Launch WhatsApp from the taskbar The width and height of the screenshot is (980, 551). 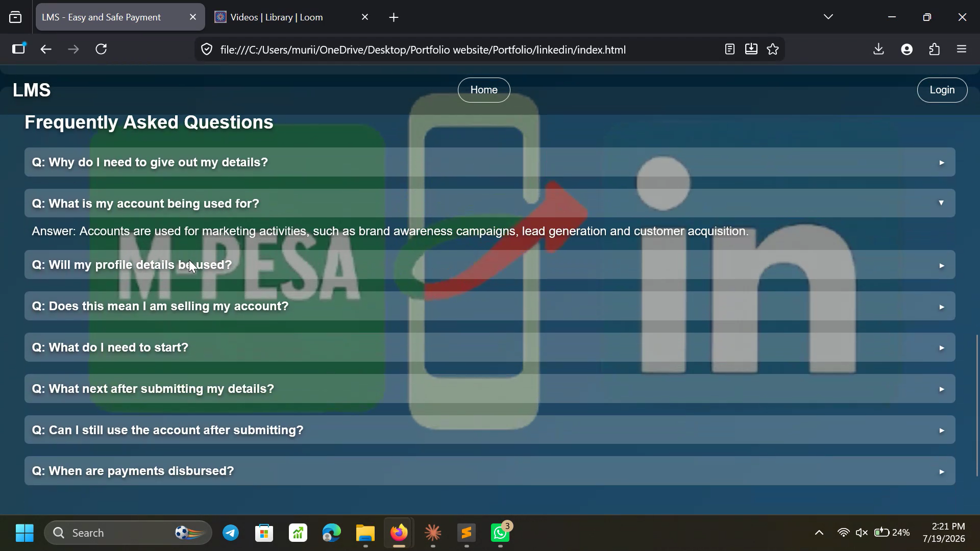tap(500, 533)
